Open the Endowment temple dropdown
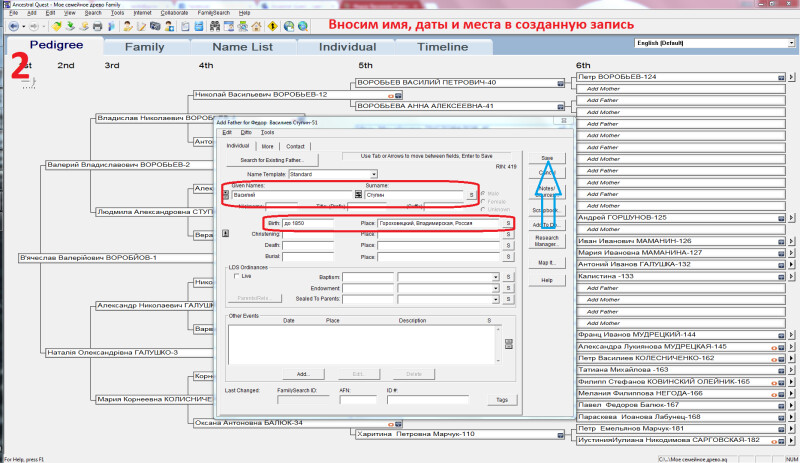Viewport: 800px width, 463px height. (x=495, y=288)
